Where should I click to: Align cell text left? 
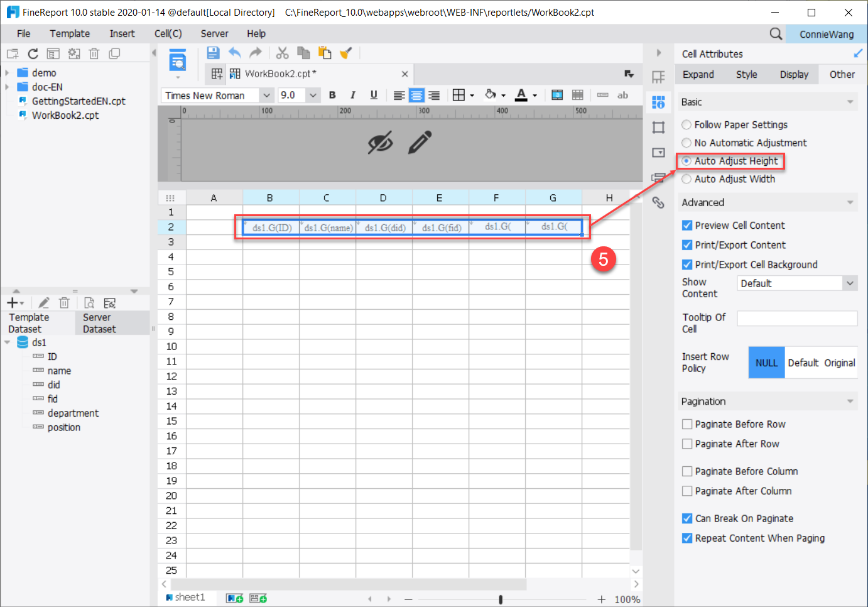tap(399, 96)
